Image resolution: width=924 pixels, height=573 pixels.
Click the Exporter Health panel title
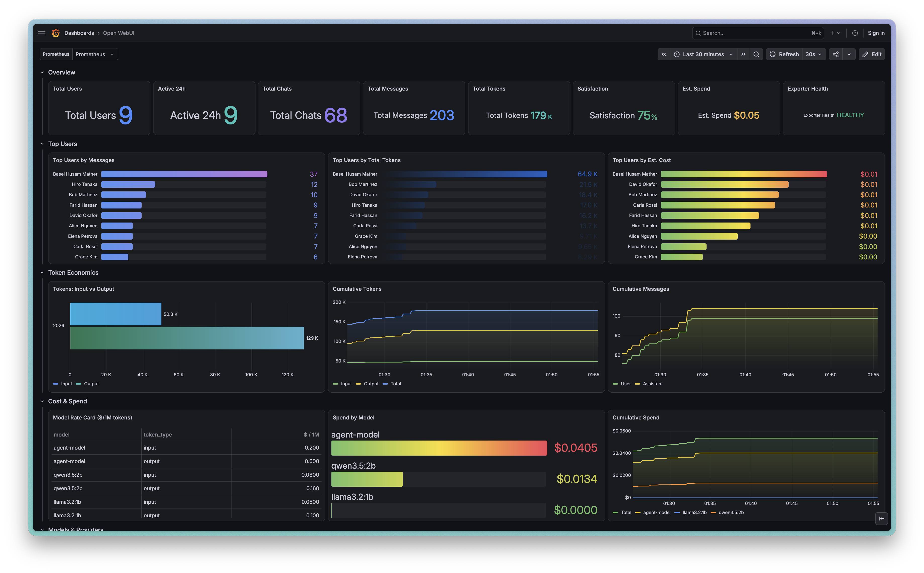807,89
